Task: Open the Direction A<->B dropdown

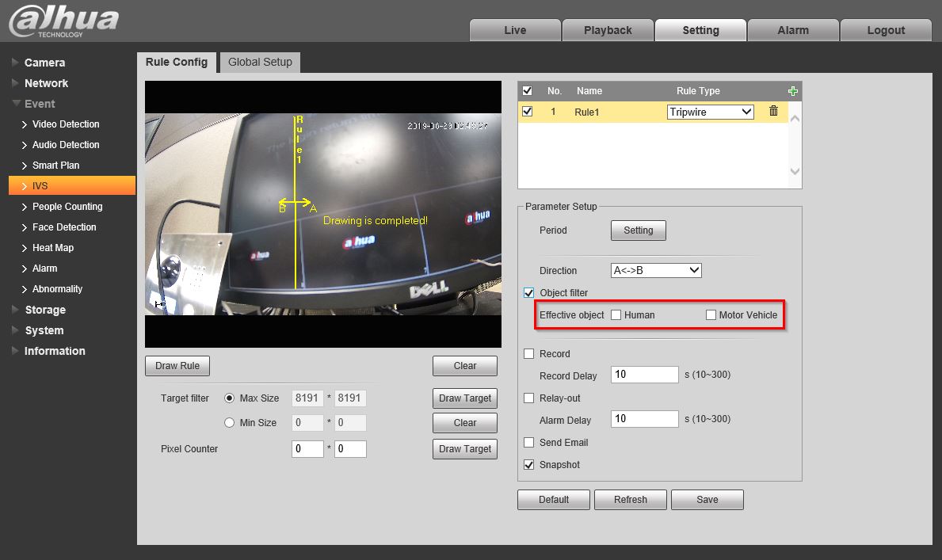Action: coord(656,271)
